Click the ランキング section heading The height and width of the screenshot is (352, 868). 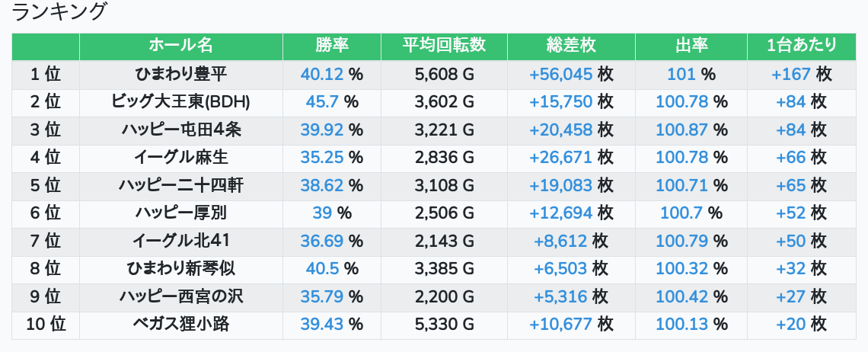[x=60, y=12]
